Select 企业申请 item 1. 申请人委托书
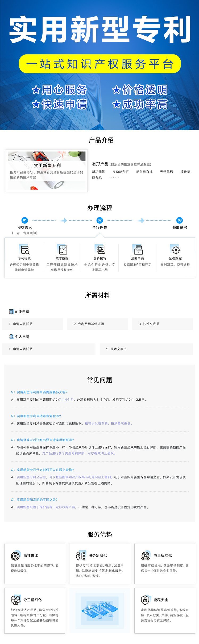Viewport: 199px width, 644px height. [32, 324]
